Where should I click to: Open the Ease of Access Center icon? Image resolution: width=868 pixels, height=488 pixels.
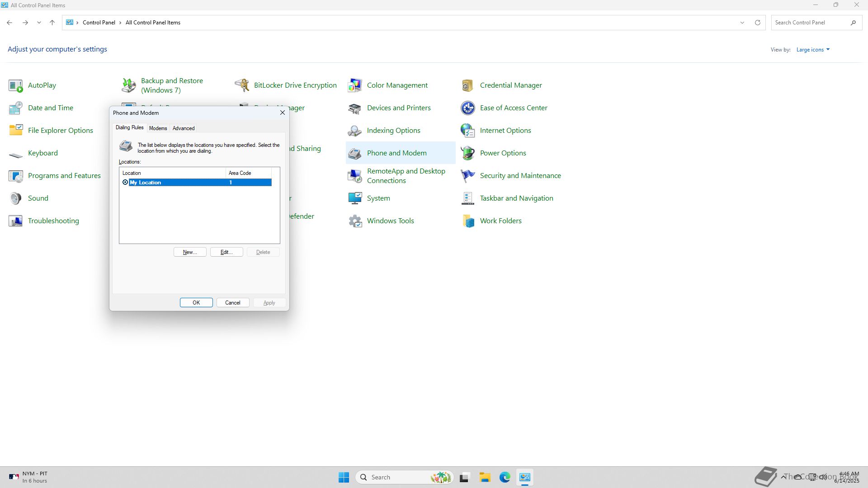pyautogui.click(x=468, y=108)
